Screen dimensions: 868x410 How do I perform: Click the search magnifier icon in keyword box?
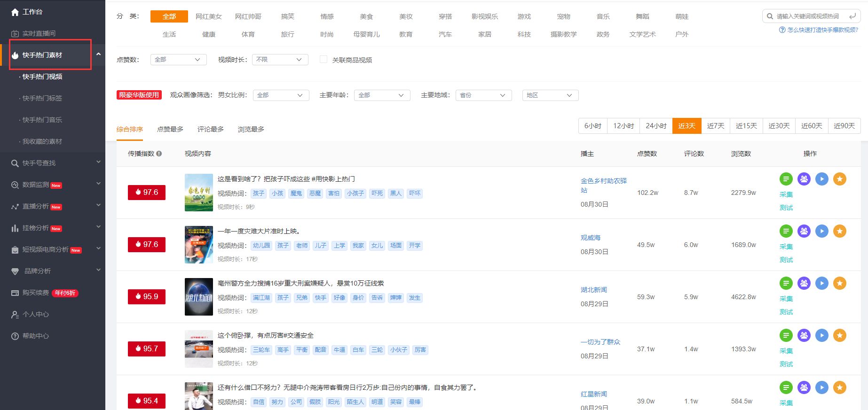click(x=770, y=16)
